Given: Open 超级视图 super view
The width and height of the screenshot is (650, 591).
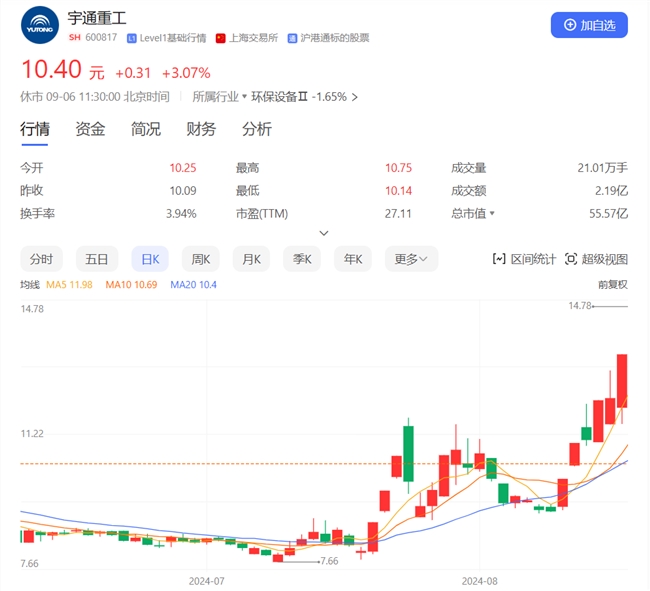Looking at the screenshot, I should (x=596, y=259).
